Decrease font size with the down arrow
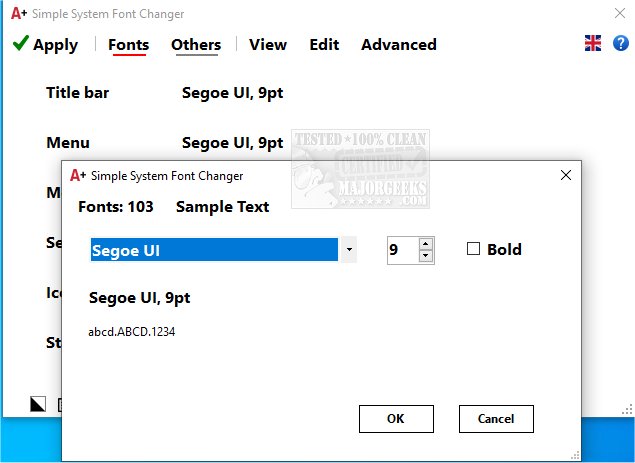 426,256
